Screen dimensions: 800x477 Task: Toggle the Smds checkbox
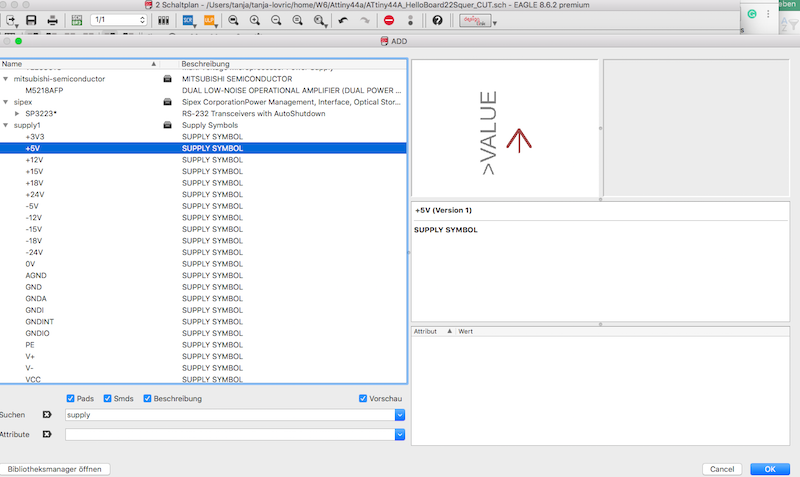[107, 398]
